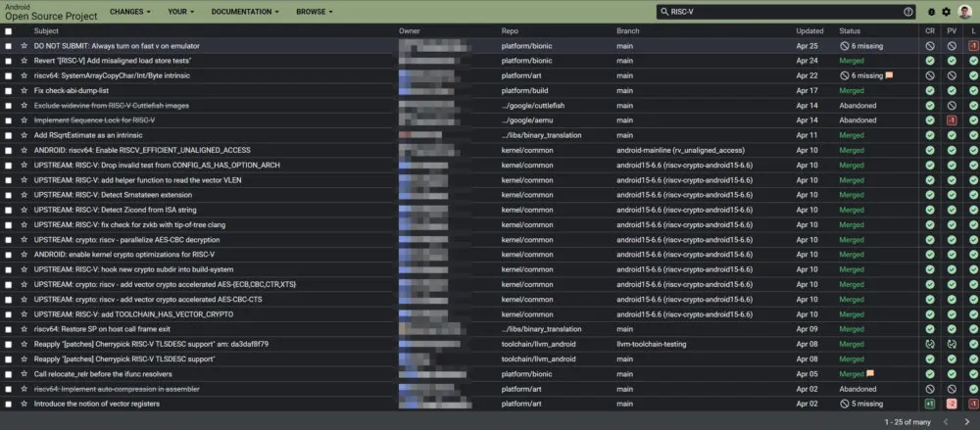
Task: Click CR pending icon for 'am: da3daf8f79' row
Action: (930, 345)
